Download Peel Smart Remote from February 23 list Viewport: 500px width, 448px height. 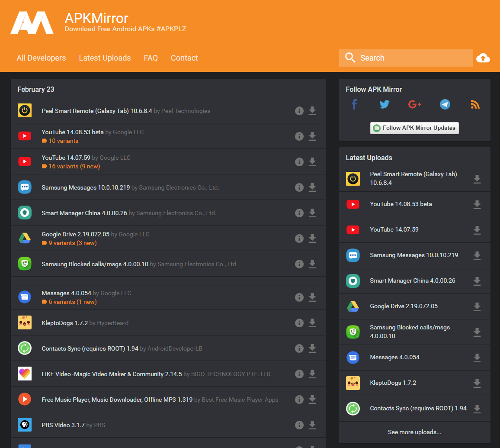point(312,111)
